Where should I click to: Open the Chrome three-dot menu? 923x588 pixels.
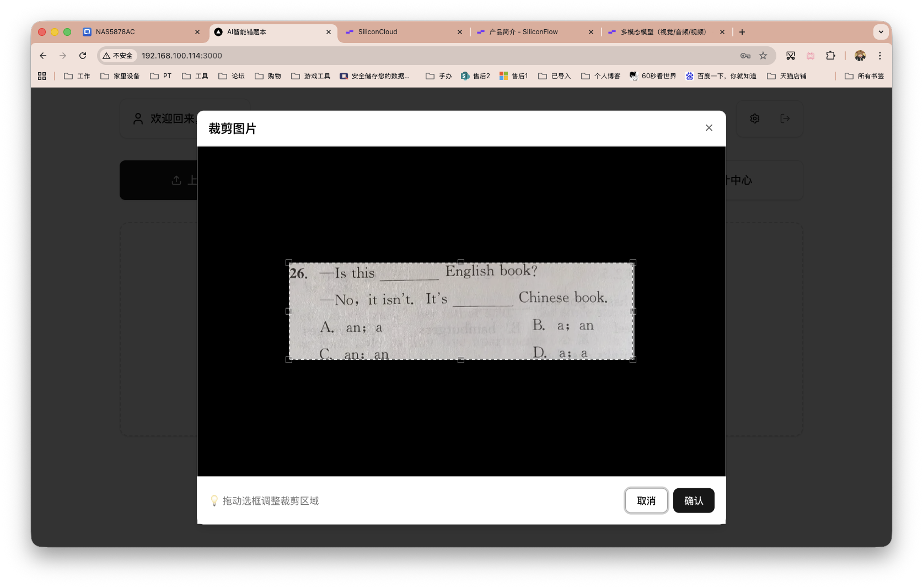(880, 56)
